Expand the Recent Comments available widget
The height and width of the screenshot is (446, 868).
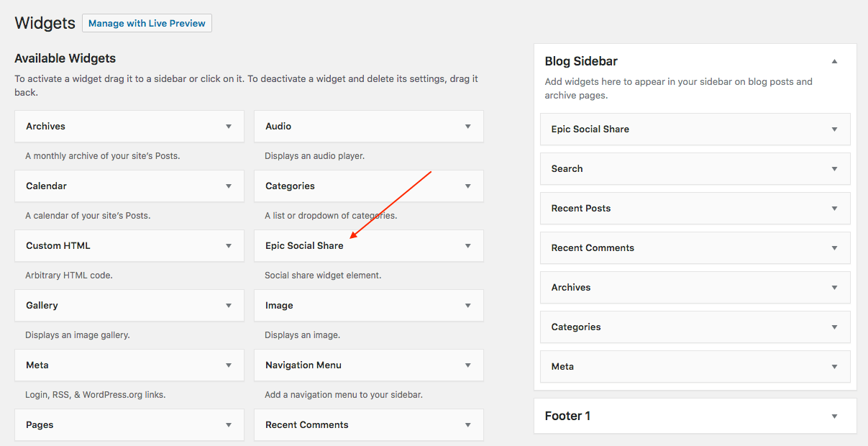coord(468,425)
